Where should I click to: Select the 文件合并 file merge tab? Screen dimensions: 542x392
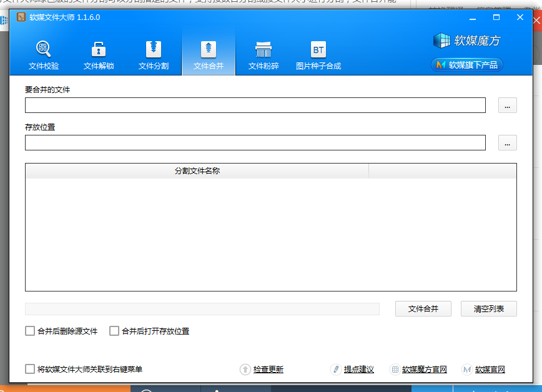(x=209, y=55)
